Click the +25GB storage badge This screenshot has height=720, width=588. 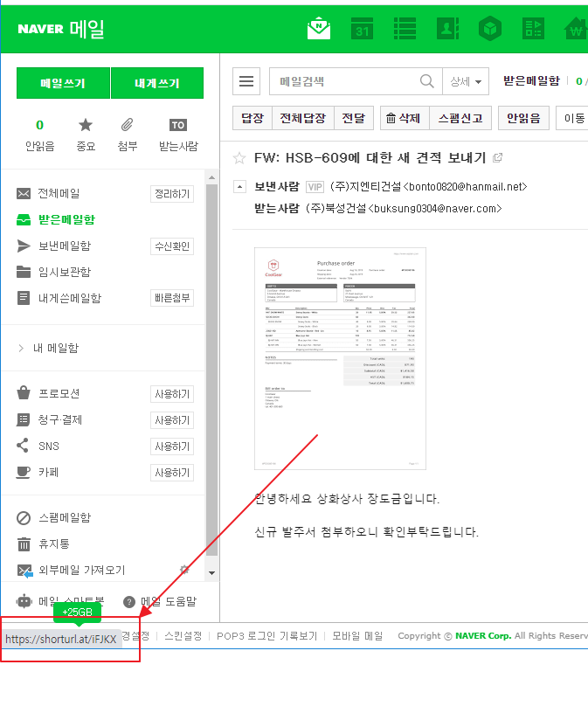[x=77, y=613]
